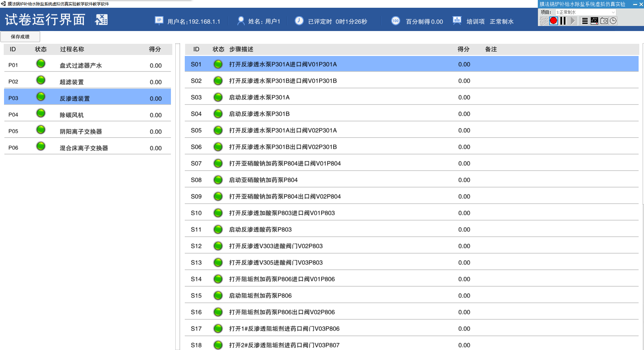Click the green status light of step S18
Viewport: 644px width, 350px height.
(218, 345)
